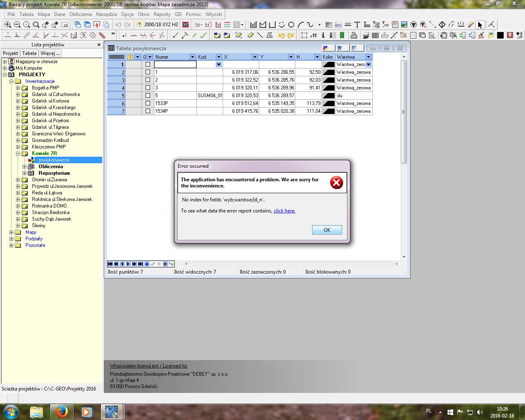Open the Obliczenia menu
The height and width of the screenshot is (420, 525).
click(x=81, y=14)
